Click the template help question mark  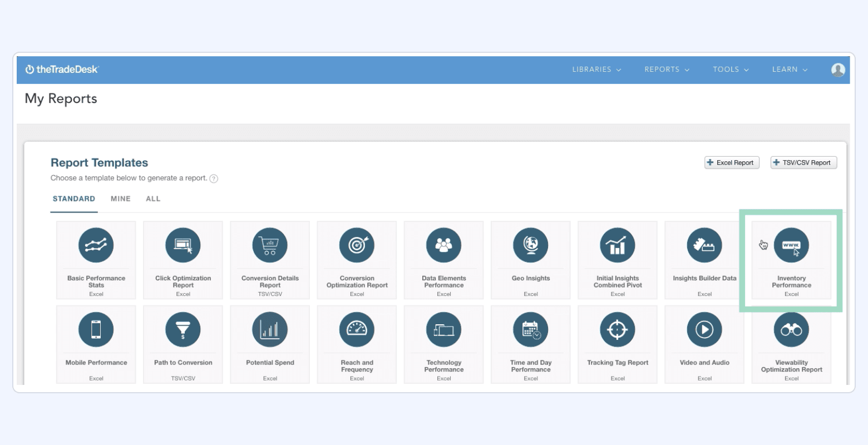[213, 178]
